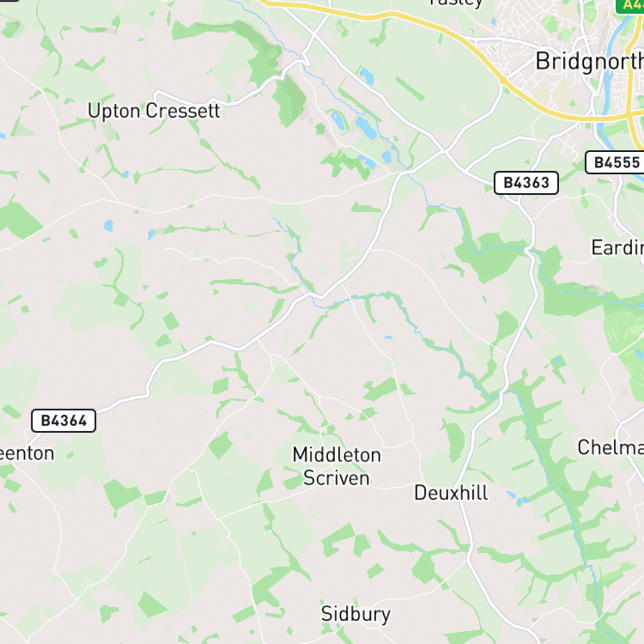This screenshot has width=644, height=644.
Task: Click the partially visible Tasley label
Action: click(456, 3)
